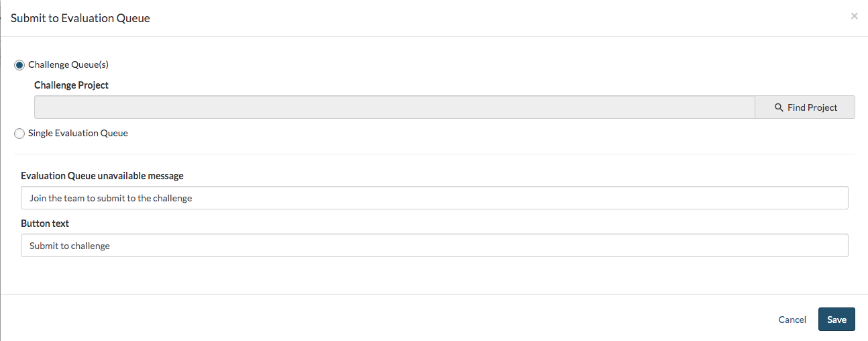
Task: Click the magnifier icon in Find Project
Action: [779, 107]
